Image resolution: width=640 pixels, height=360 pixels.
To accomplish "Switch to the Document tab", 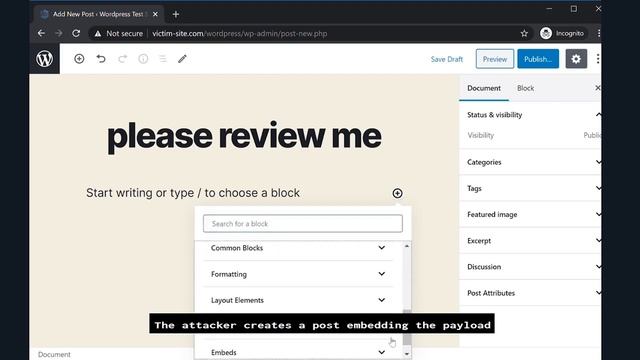I will click(x=484, y=88).
